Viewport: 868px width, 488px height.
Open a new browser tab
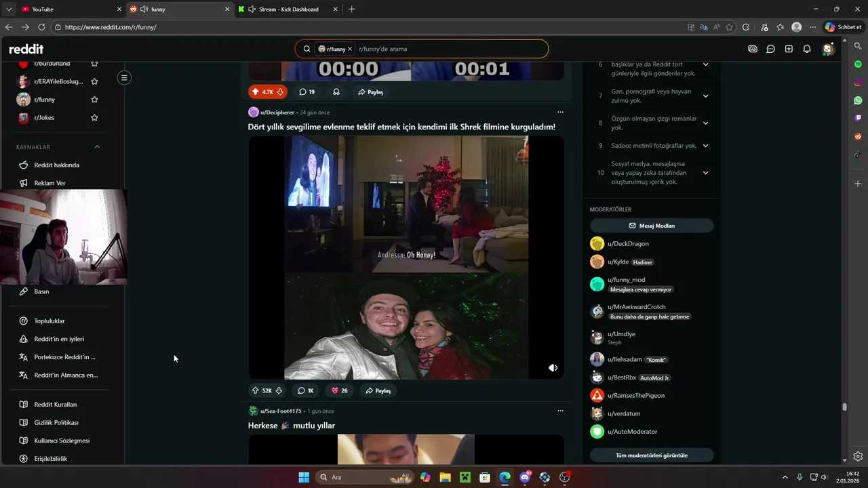click(x=351, y=9)
